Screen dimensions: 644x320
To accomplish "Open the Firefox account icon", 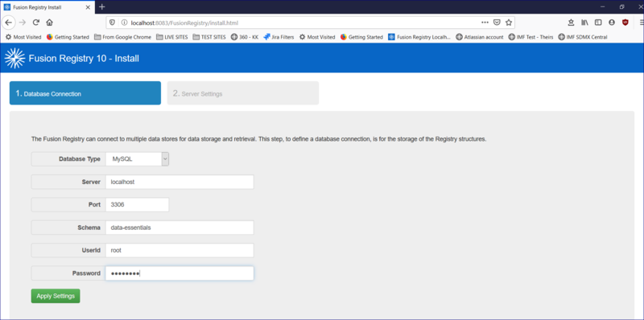I will (x=612, y=23).
